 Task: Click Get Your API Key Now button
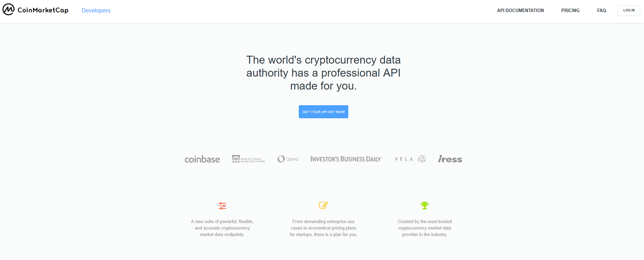323,112
